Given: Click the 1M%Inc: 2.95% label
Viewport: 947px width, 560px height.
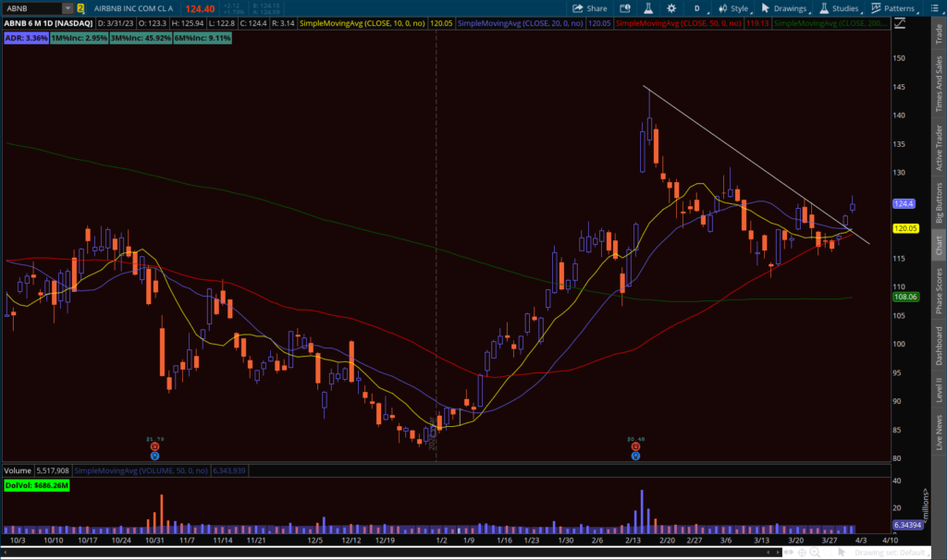Looking at the screenshot, I should 80,38.
